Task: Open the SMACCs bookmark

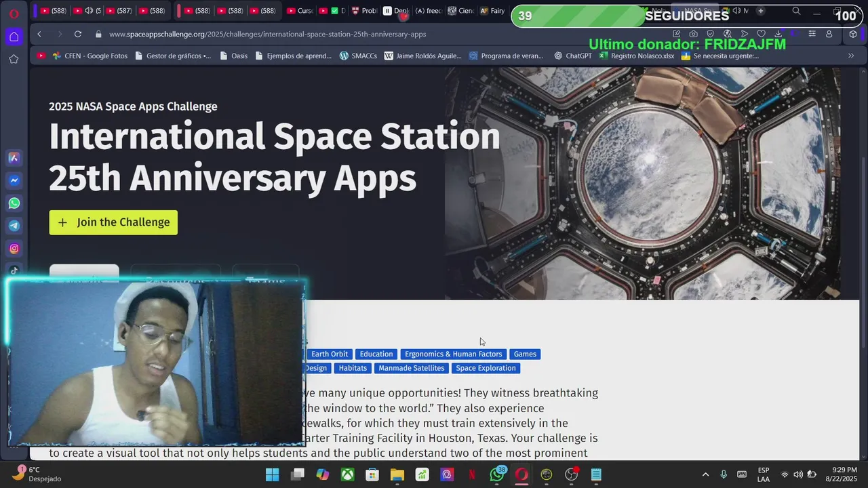Action: point(358,56)
